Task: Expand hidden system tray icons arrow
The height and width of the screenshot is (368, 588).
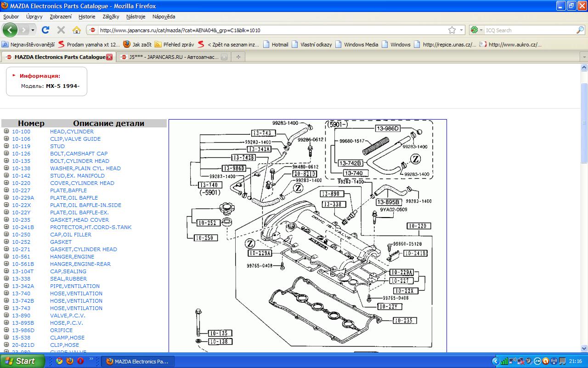Action: click(x=495, y=361)
